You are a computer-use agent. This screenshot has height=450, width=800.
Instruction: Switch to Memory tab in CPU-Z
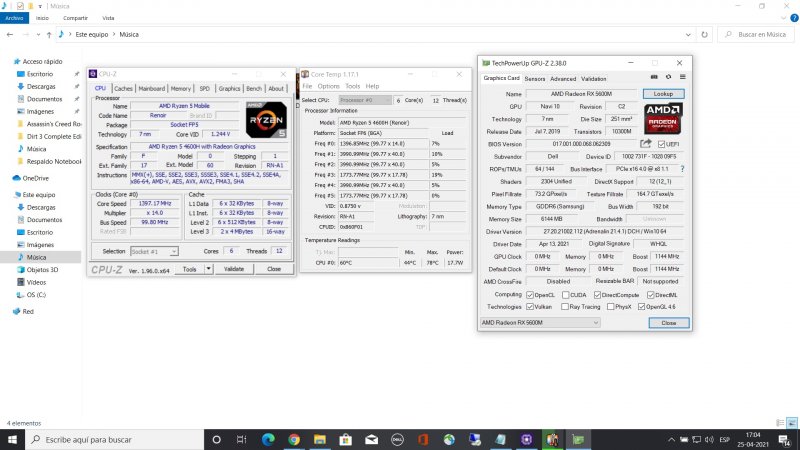[x=181, y=89]
